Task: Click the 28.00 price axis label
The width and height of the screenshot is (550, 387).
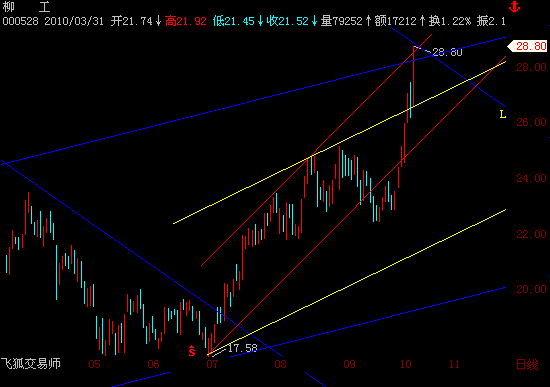Action: 531,67
